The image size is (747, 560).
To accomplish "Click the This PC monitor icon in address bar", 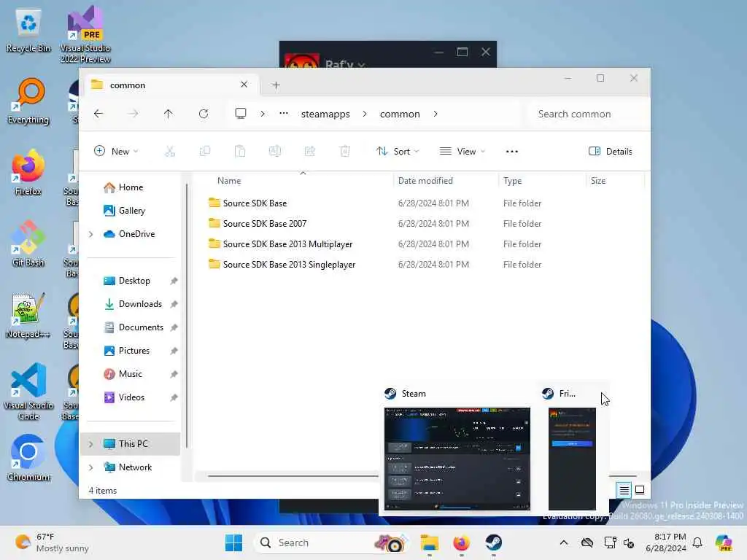I will [x=241, y=113].
